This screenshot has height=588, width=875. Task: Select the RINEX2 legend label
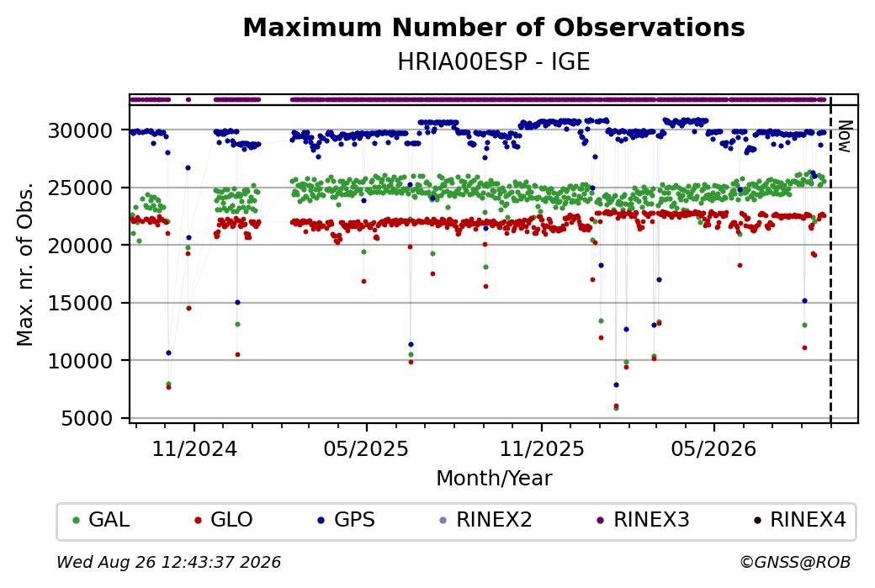tap(494, 520)
